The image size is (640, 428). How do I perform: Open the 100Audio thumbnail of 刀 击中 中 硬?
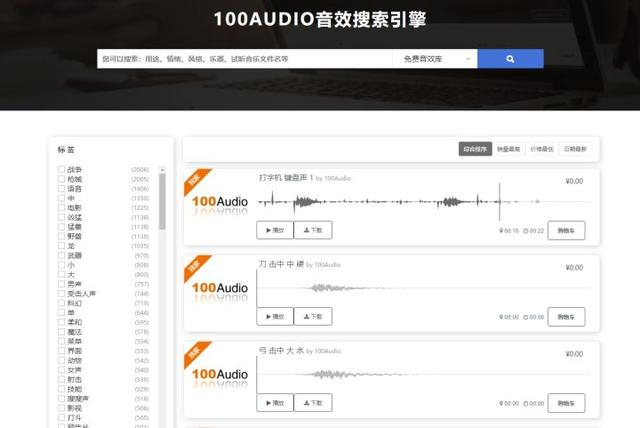tap(220, 292)
